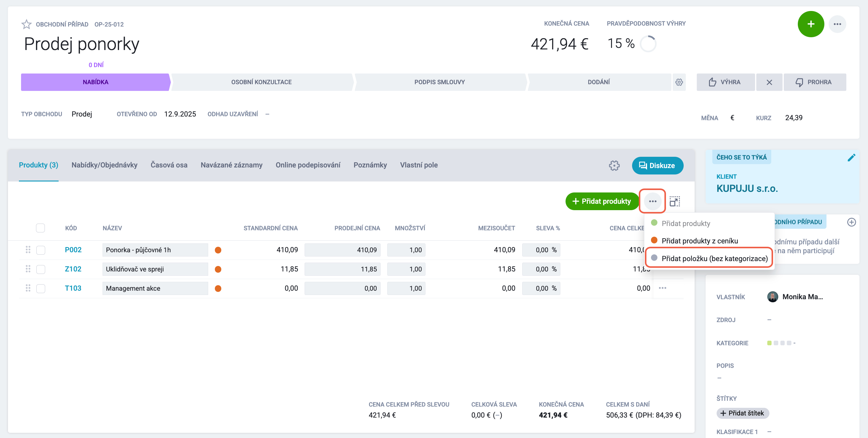Click the orange dot next to Ponorka
868x438 pixels.
218,250
